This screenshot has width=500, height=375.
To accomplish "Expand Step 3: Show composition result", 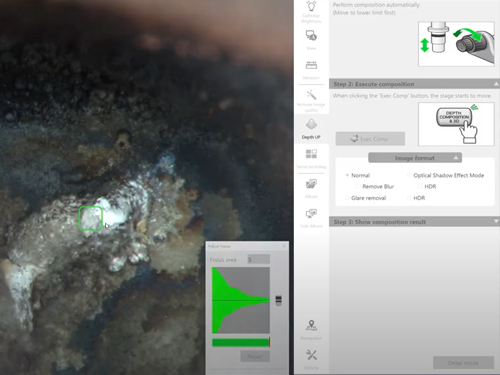I will coord(414,222).
